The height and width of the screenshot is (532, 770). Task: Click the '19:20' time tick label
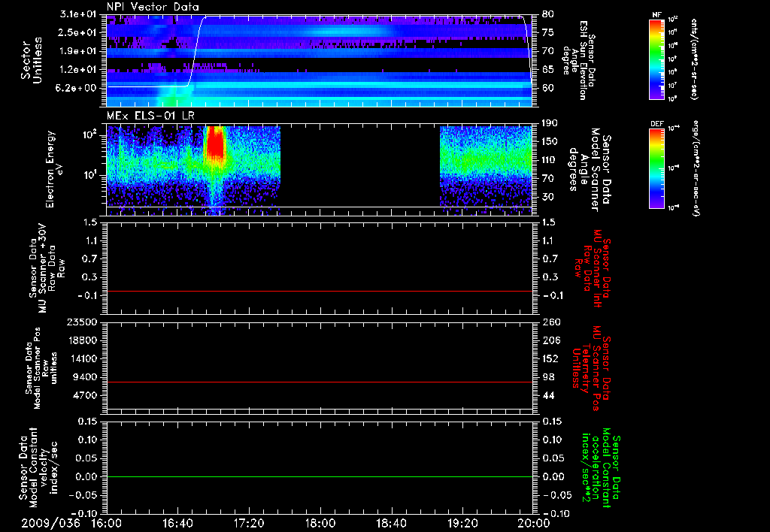462,523
